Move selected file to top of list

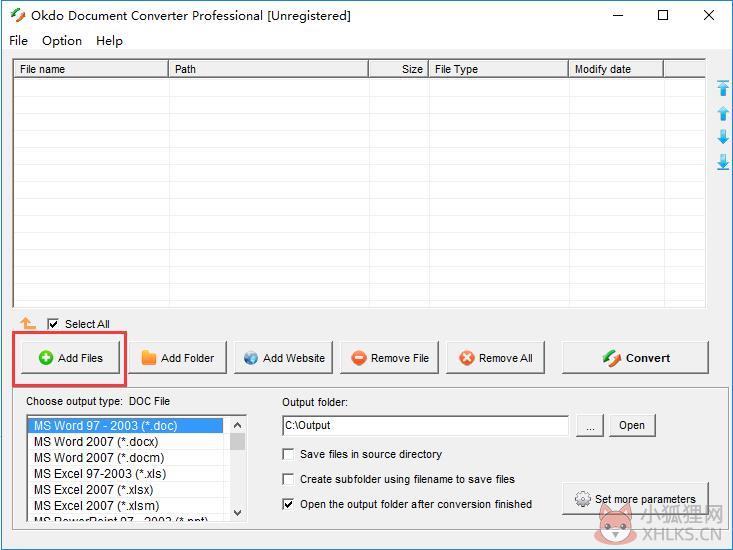click(x=723, y=88)
